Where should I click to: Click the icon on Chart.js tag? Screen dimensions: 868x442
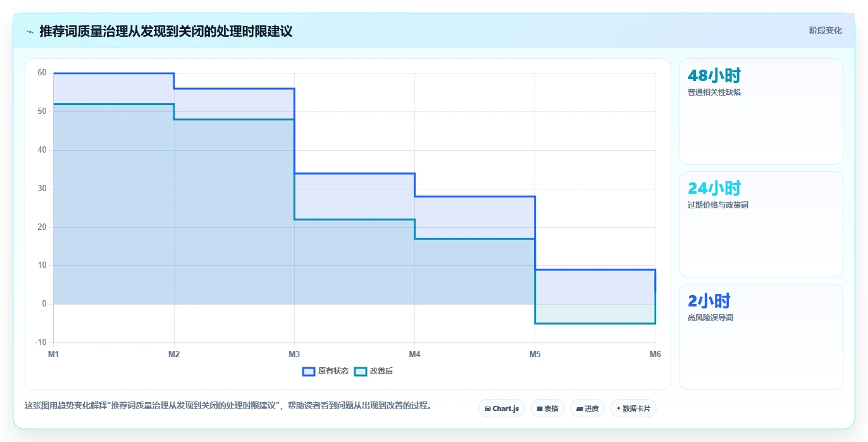coord(488,409)
